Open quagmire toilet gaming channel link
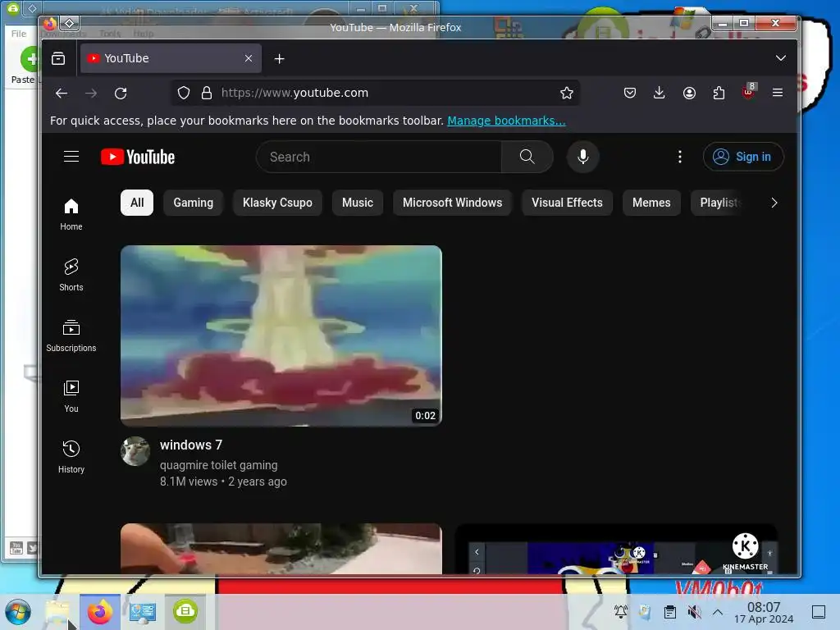The image size is (840, 630). click(218, 465)
